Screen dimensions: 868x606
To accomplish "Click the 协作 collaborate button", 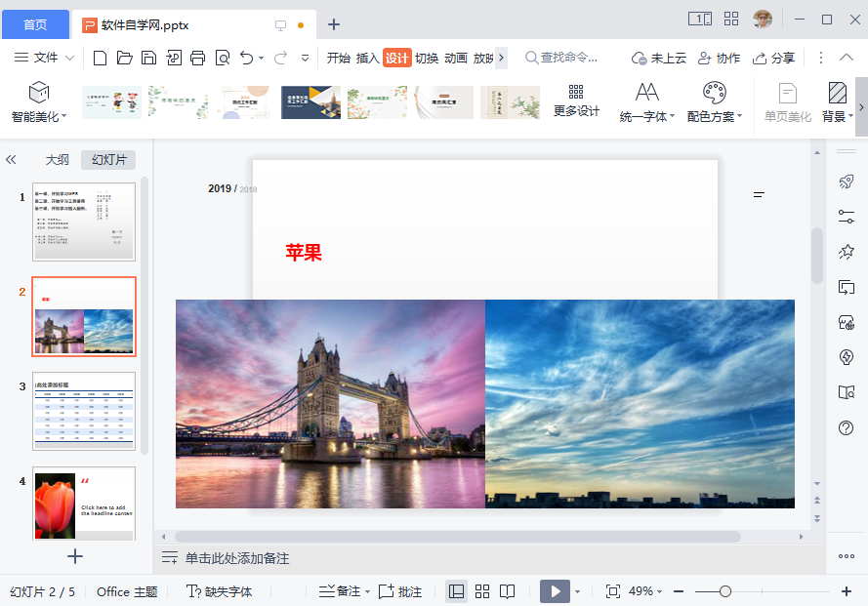I will coord(719,58).
